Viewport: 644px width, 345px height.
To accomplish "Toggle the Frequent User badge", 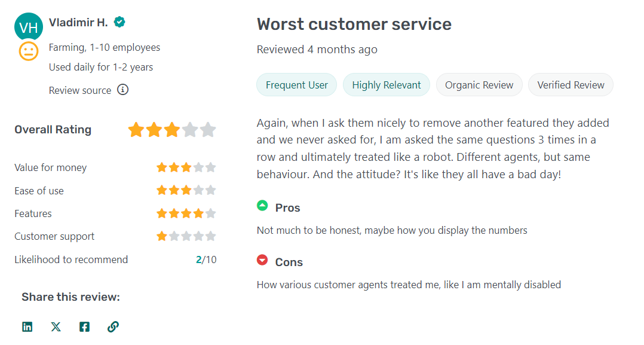I will (x=296, y=84).
